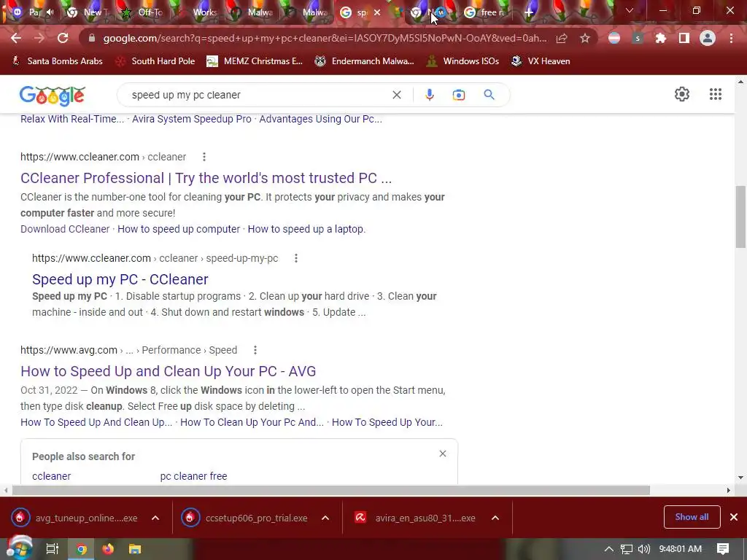Open Google quick settings gear
This screenshot has width=747, height=560.
[682, 94]
